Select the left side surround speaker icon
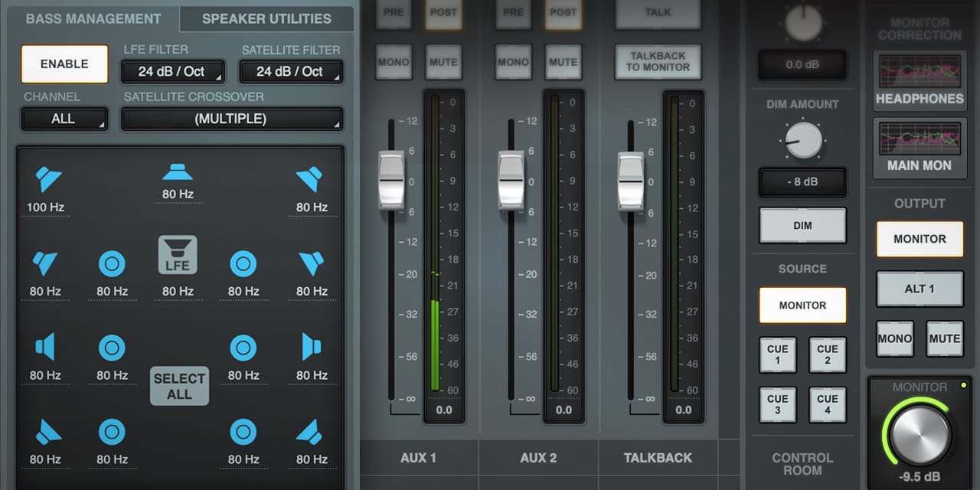The image size is (980, 490). click(x=45, y=347)
